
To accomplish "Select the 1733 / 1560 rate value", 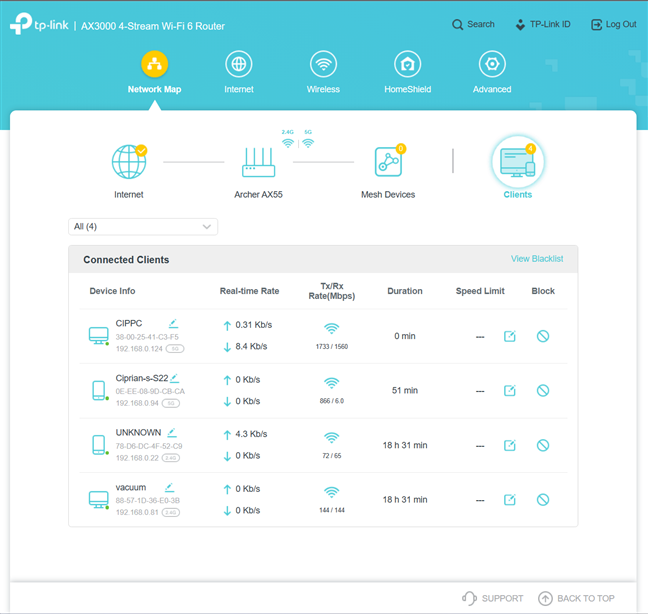I will 331,347.
